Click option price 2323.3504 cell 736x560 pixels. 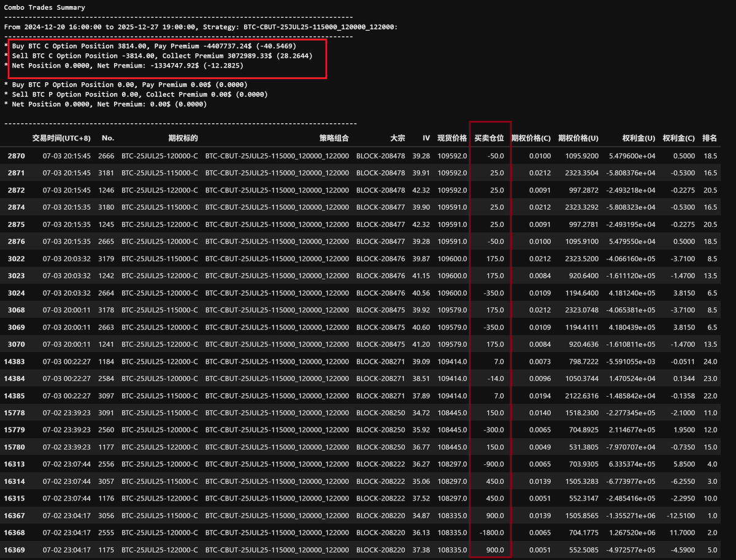point(583,174)
